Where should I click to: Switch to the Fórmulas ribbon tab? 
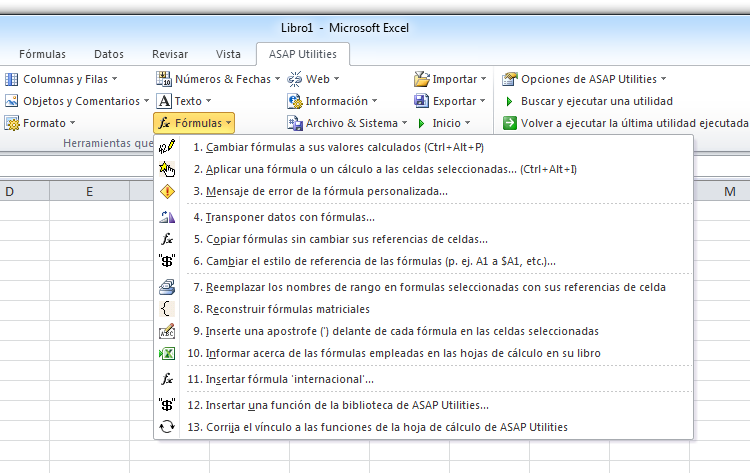43,54
